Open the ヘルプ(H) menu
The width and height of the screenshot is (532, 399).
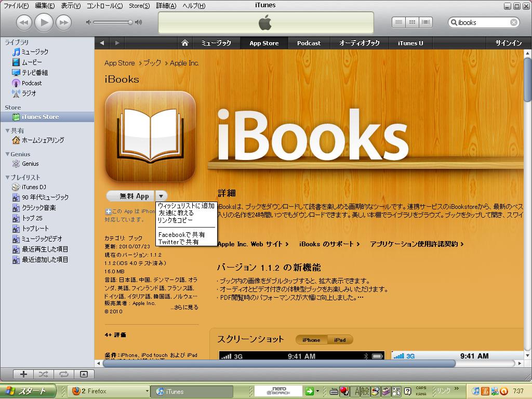coord(194,6)
